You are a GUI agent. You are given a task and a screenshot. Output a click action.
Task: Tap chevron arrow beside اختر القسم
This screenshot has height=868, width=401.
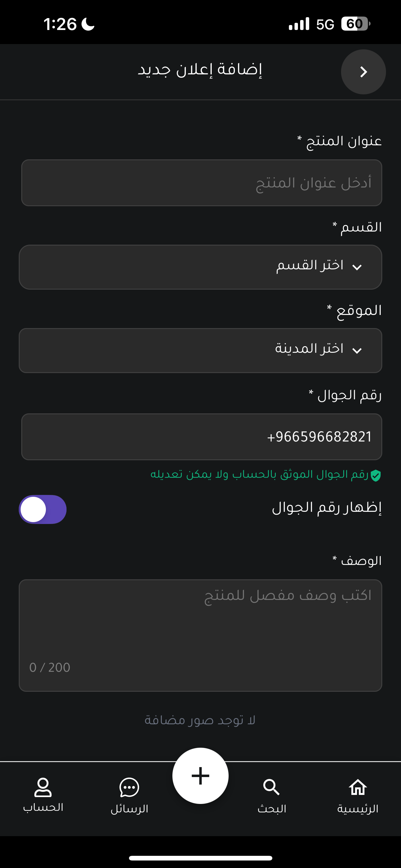[x=357, y=267]
